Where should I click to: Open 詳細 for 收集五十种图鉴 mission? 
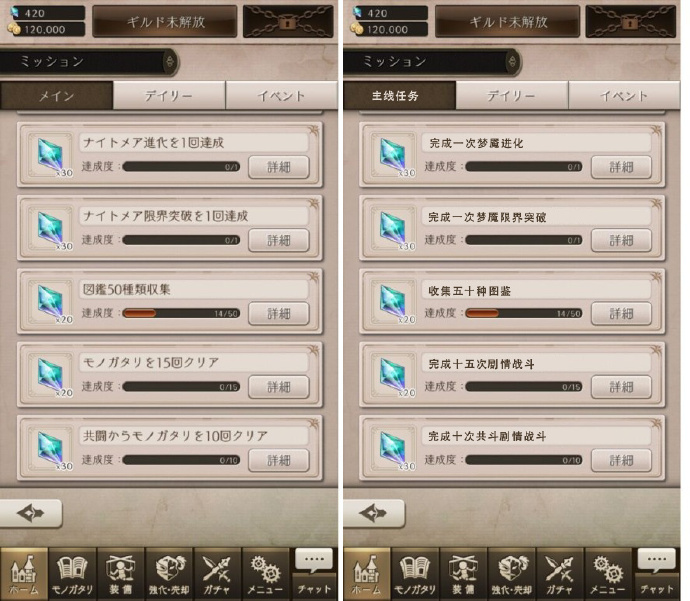621,314
